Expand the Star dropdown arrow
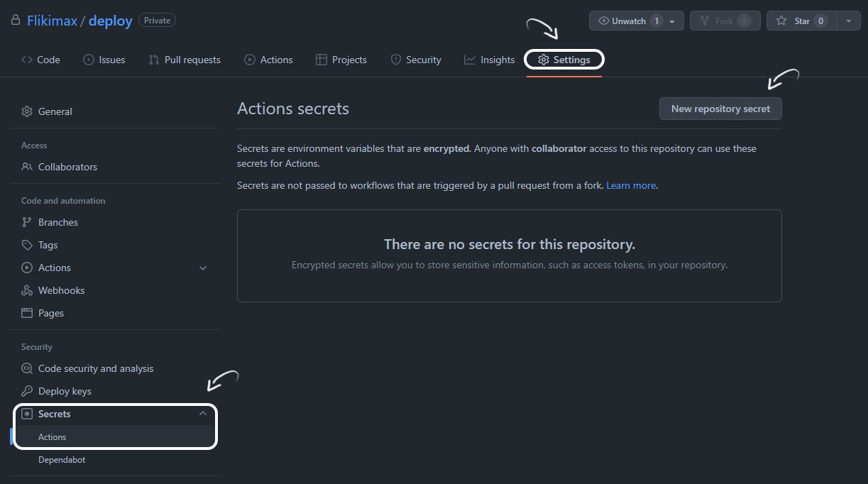Image resolution: width=868 pixels, height=484 pixels. point(848,21)
